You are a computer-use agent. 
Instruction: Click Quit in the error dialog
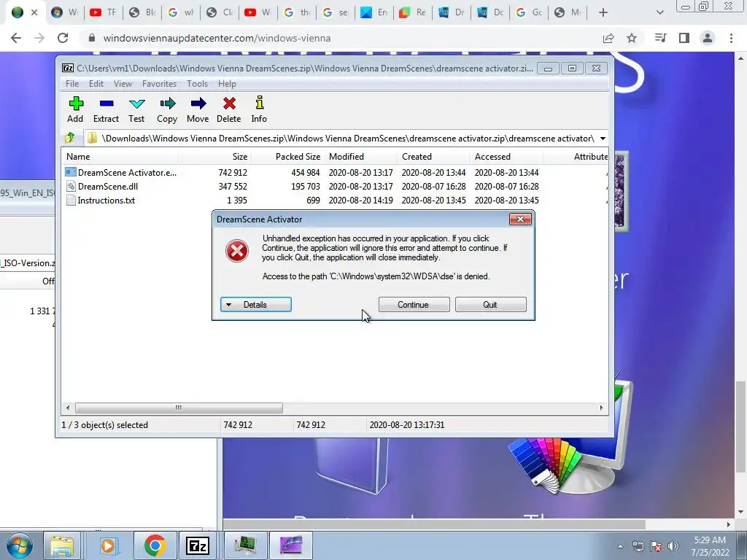point(491,305)
